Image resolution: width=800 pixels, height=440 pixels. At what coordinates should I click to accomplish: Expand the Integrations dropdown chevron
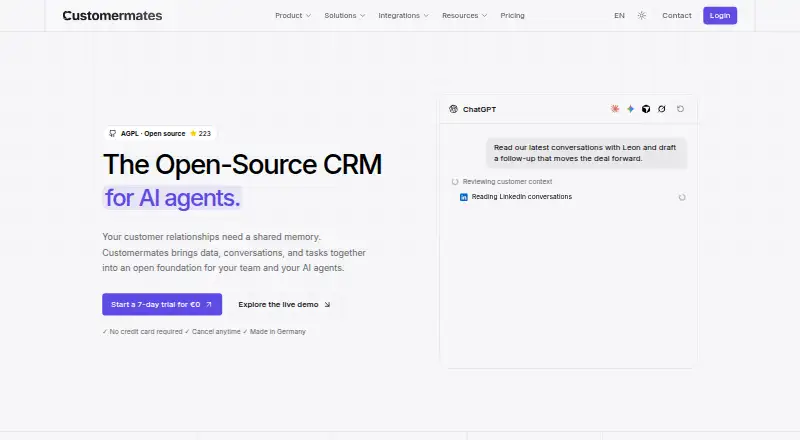tap(426, 16)
